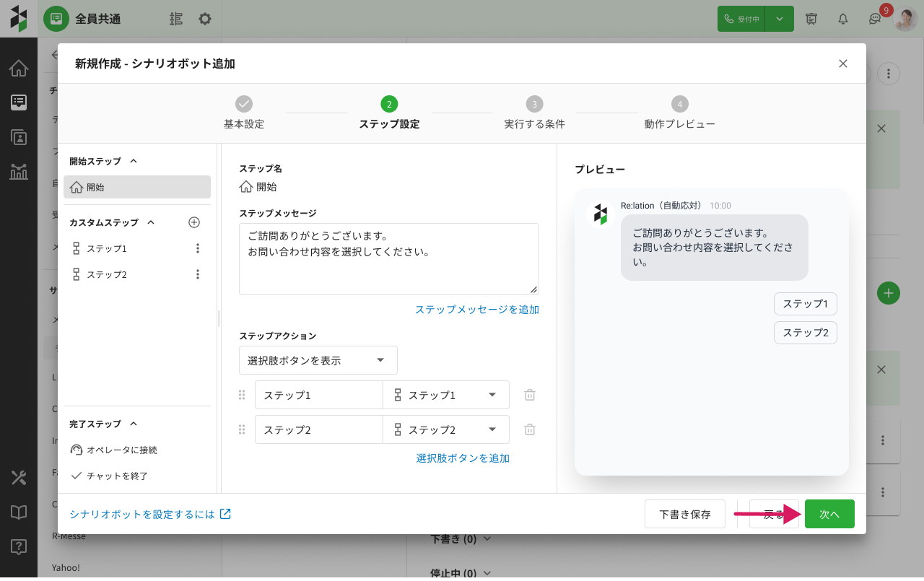The width and height of the screenshot is (924, 581).
Task: Open the 選択肢ボタンを表示 action dropdown
Action: tap(318, 360)
